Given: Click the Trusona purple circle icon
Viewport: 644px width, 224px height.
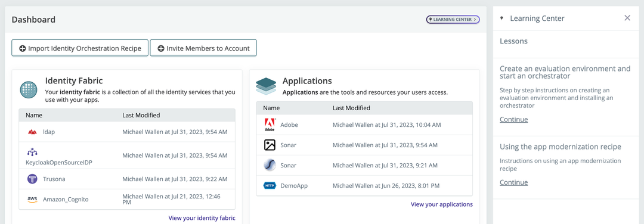Looking at the screenshot, I should point(32,179).
